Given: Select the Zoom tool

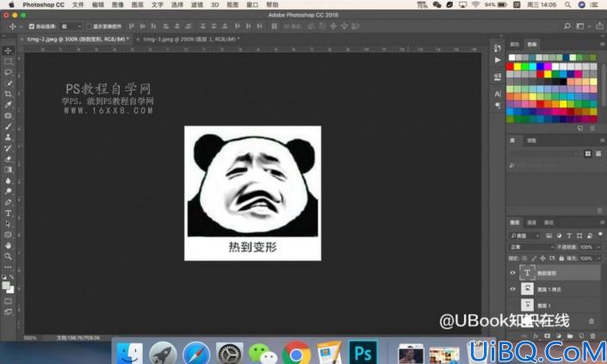Looking at the screenshot, I should [x=8, y=256].
